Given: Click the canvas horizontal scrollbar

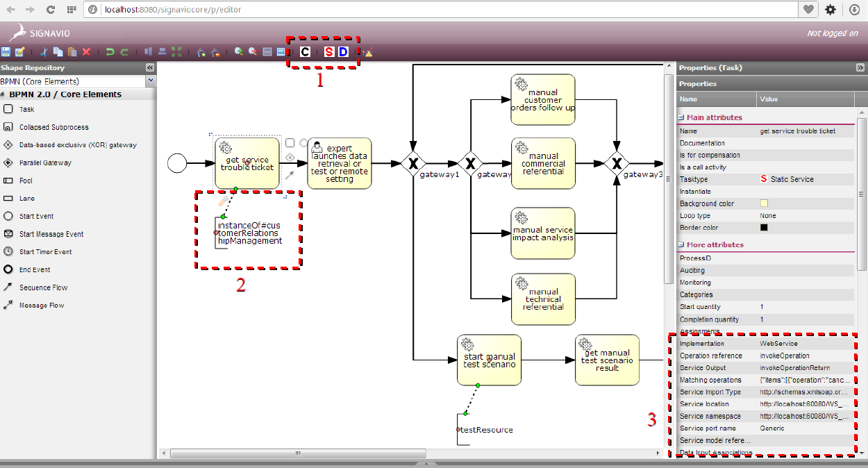Looking at the screenshot, I should pyautogui.click(x=299, y=453).
